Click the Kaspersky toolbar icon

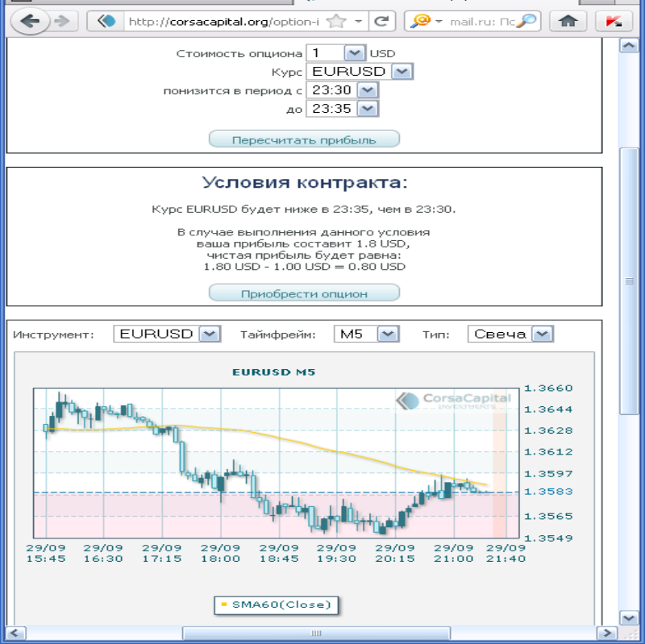614,21
